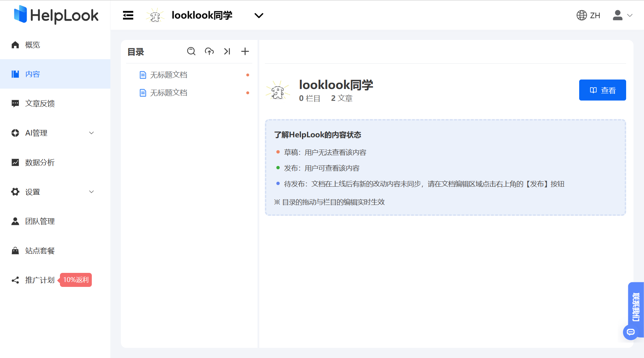Open 推广计划 referral program
The width and height of the screenshot is (644, 358).
(40, 280)
